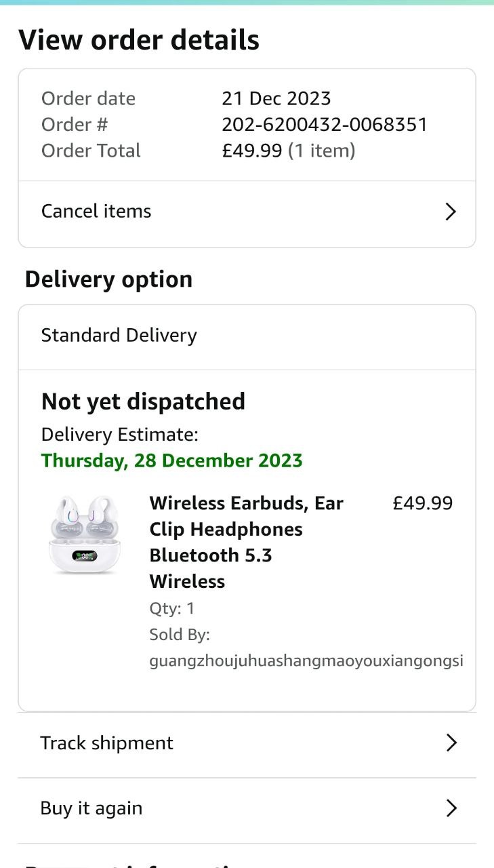Tap the Cancel items chevron arrow
494x868 pixels.
pyautogui.click(x=451, y=212)
